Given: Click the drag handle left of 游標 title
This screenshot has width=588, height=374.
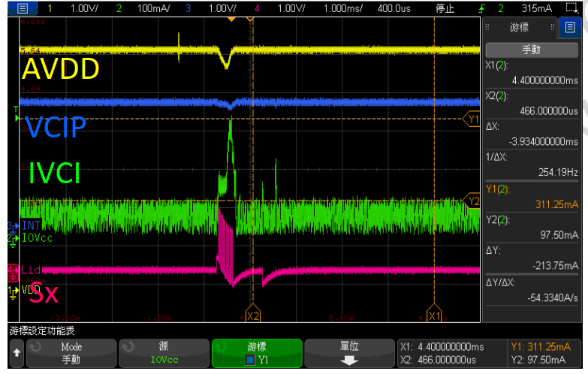Looking at the screenshot, I should pos(487,27).
